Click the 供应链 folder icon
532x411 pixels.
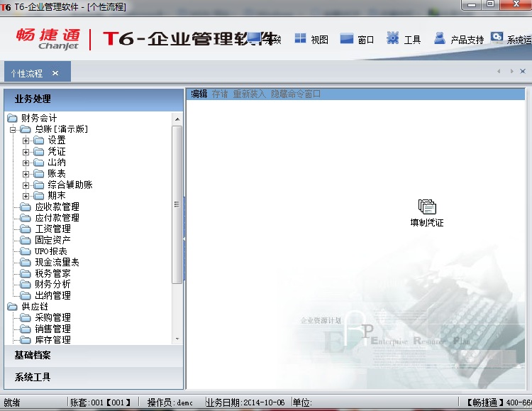(x=12, y=307)
